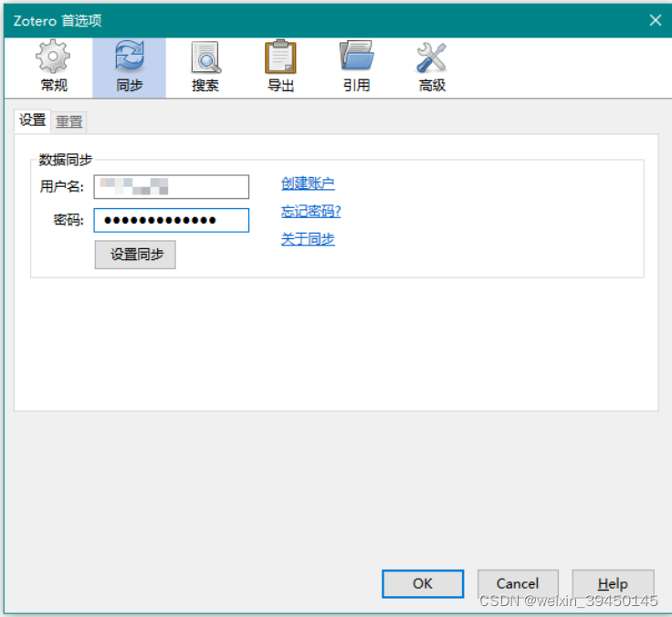Image resolution: width=672 pixels, height=617 pixels.
Task: Switch to the 重置 tab
Action: pos(69,122)
